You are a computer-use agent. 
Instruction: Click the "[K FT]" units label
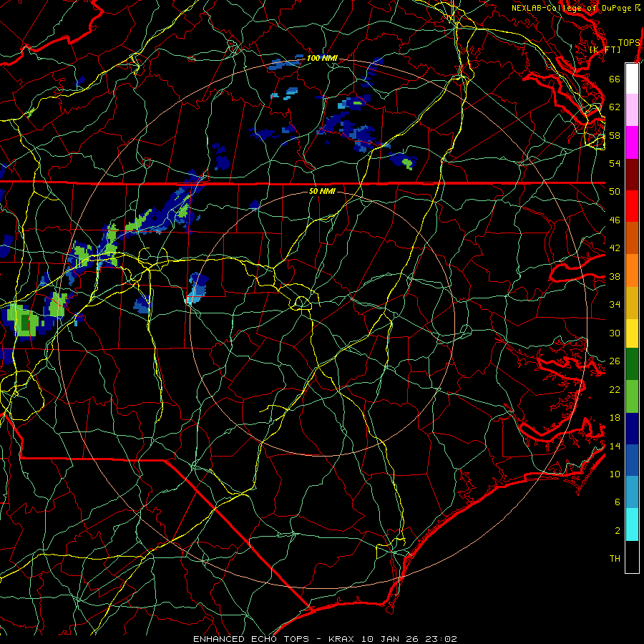[605, 49]
